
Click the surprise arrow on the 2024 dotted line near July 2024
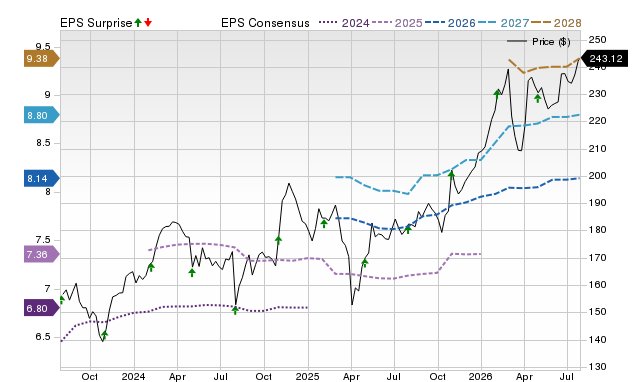[235, 310]
